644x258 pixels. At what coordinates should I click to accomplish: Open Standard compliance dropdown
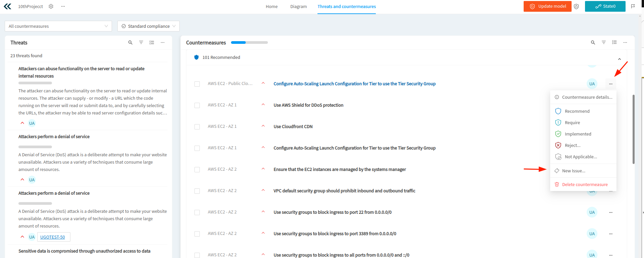pyautogui.click(x=149, y=26)
